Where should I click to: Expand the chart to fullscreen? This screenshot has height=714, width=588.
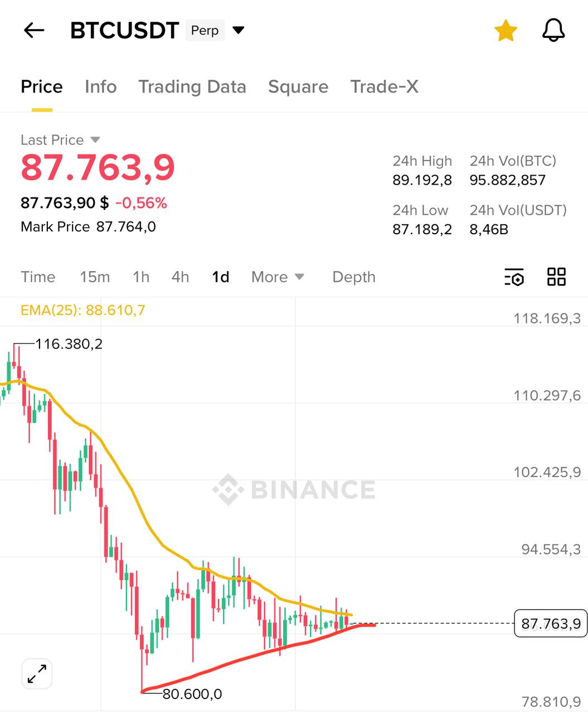point(37,673)
